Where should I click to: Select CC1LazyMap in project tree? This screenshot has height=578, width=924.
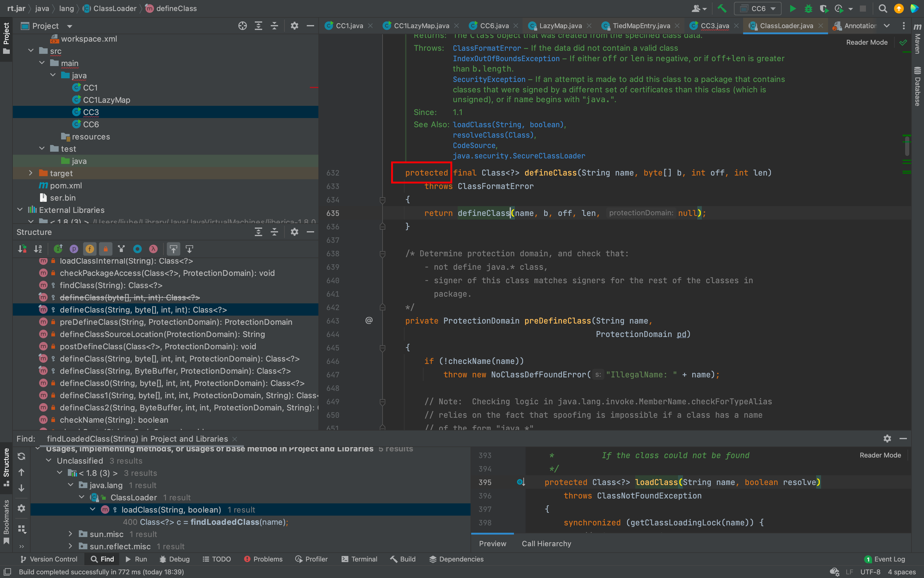pyautogui.click(x=107, y=100)
